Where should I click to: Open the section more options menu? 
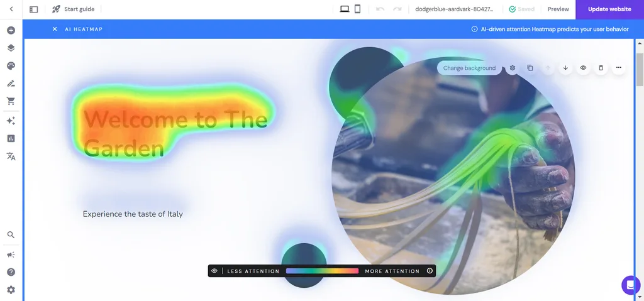tap(619, 68)
